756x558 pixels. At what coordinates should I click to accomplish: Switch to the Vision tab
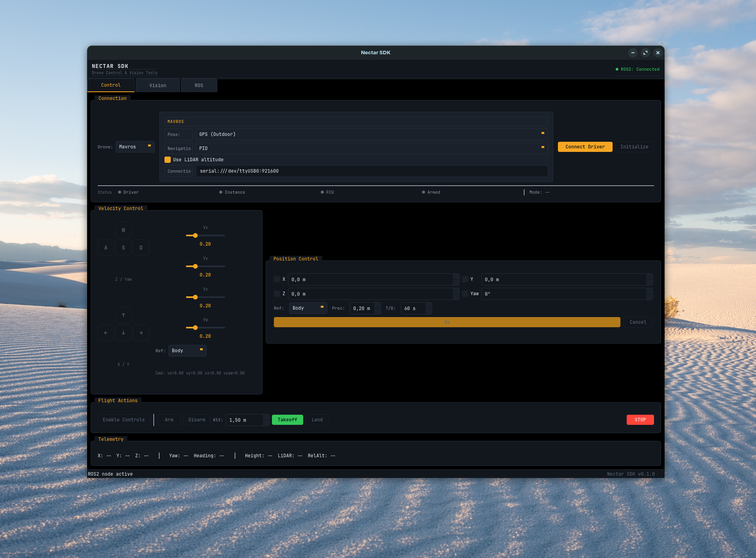pyautogui.click(x=158, y=86)
